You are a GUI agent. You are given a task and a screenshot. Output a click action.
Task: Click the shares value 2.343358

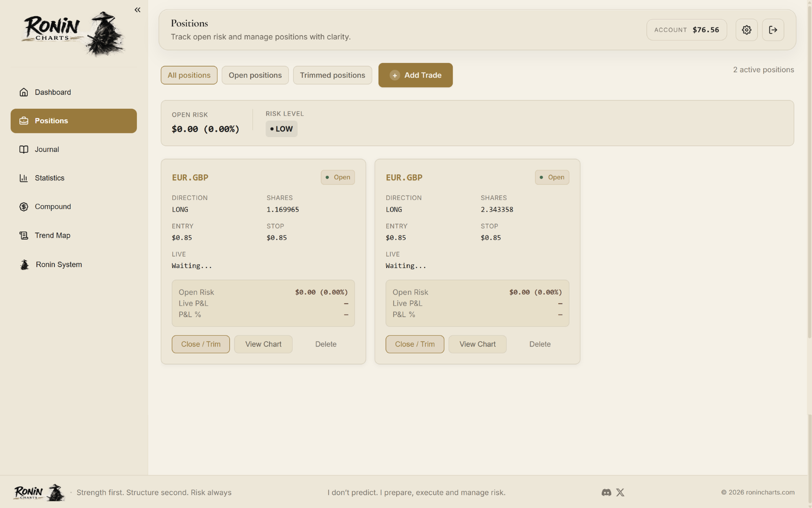(497, 209)
